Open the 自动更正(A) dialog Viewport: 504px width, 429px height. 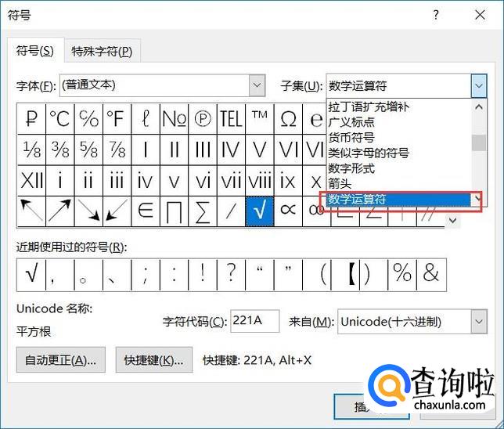[x=61, y=360]
